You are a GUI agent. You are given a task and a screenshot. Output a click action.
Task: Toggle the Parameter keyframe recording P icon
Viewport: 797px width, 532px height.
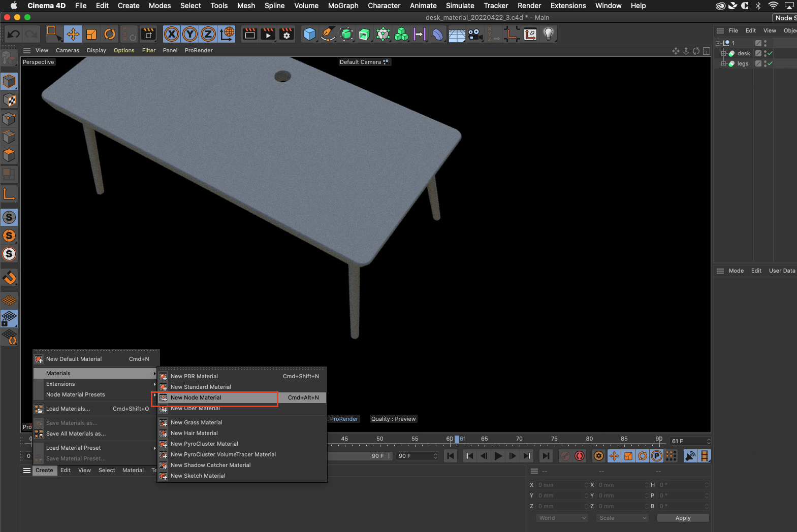click(x=657, y=456)
